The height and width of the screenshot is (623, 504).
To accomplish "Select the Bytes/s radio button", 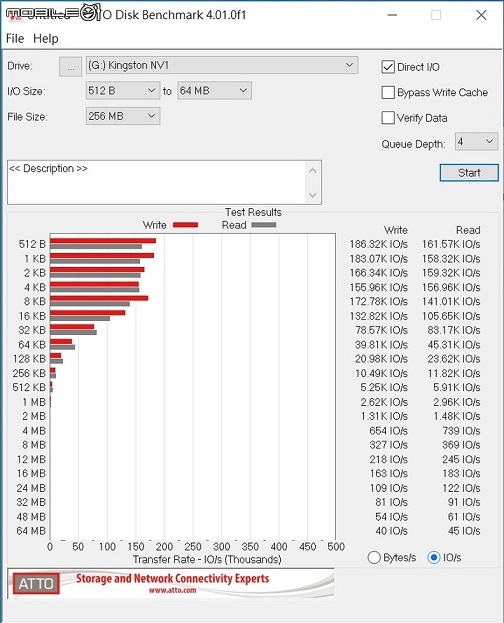I will pyautogui.click(x=374, y=557).
